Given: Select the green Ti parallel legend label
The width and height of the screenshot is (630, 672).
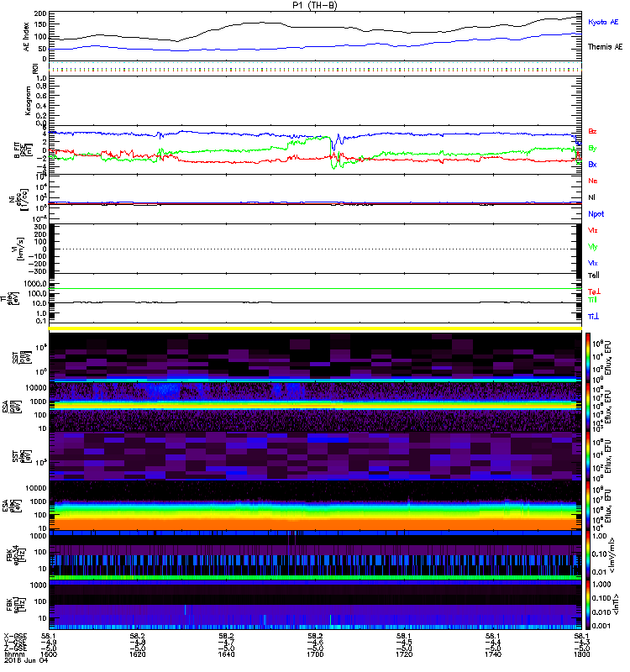Looking at the screenshot, I should tap(592, 300).
